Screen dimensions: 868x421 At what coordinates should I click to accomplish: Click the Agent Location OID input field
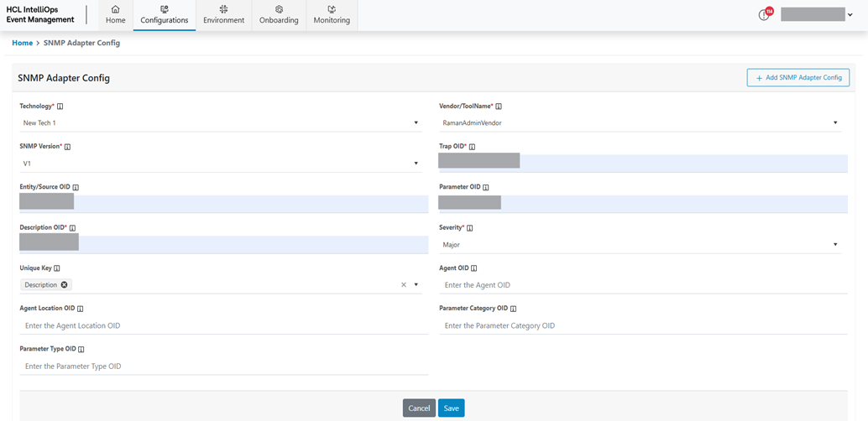[223, 326]
